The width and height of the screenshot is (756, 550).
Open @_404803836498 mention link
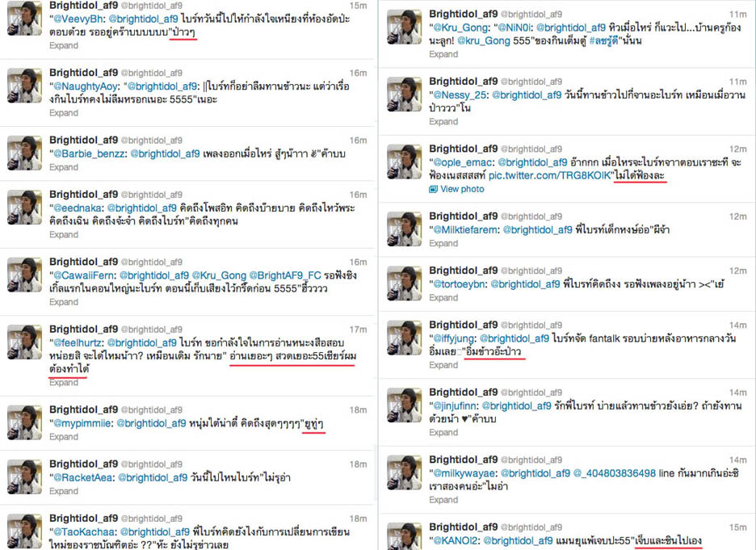coord(614,474)
